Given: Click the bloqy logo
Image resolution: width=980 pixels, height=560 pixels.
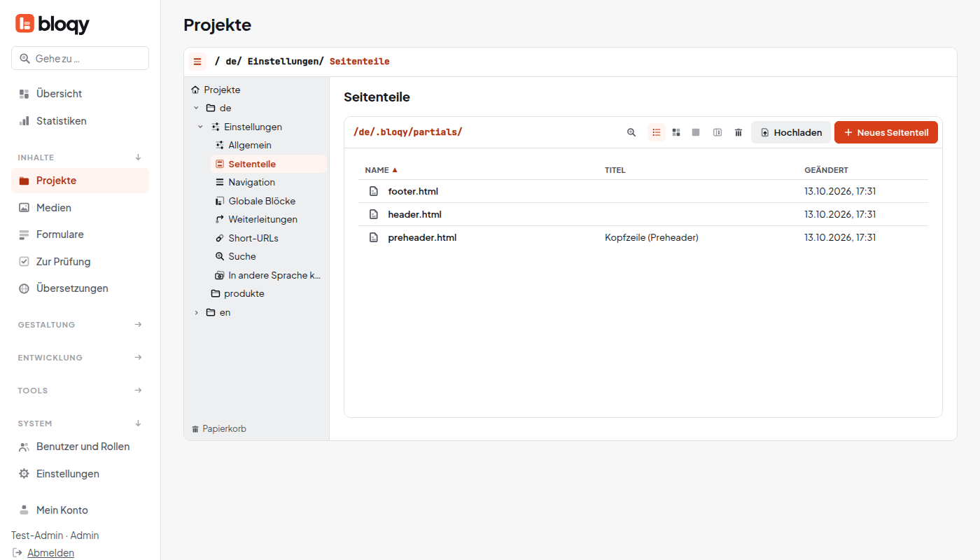Looking at the screenshot, I should (52, 24).
